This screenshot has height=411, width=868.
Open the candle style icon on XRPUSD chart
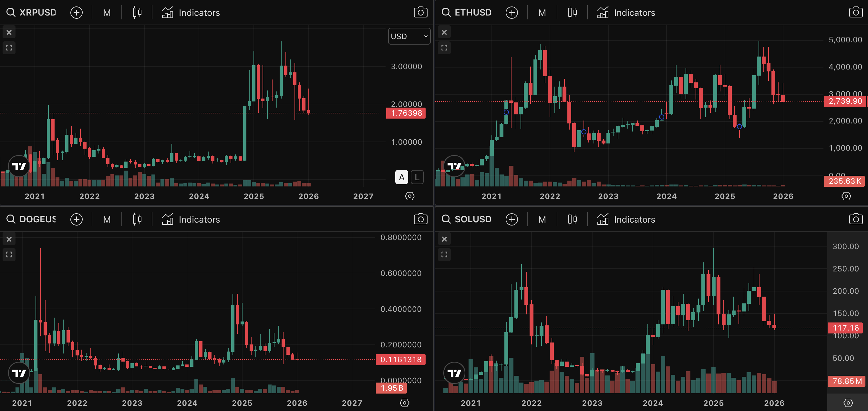tap(137, 12)
